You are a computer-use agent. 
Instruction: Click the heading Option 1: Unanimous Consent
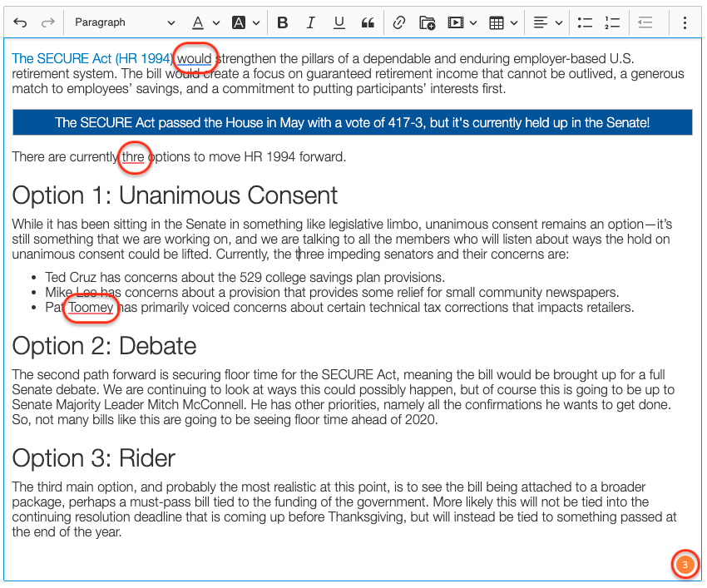[175, 195]
